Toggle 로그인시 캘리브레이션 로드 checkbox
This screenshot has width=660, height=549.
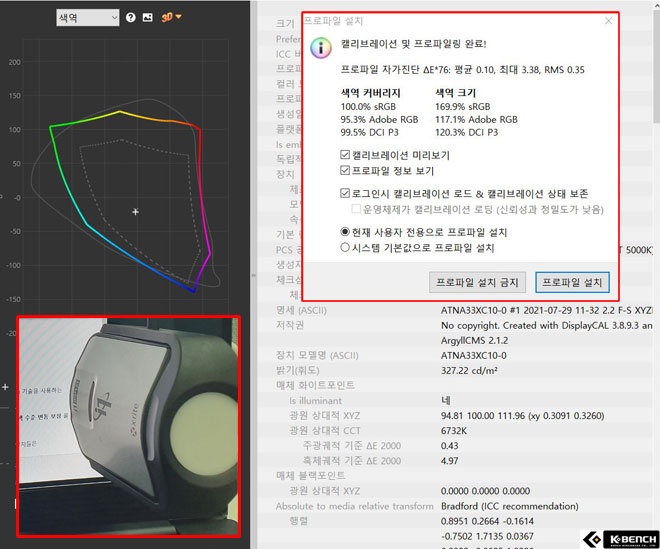click(x=345, y=193)
